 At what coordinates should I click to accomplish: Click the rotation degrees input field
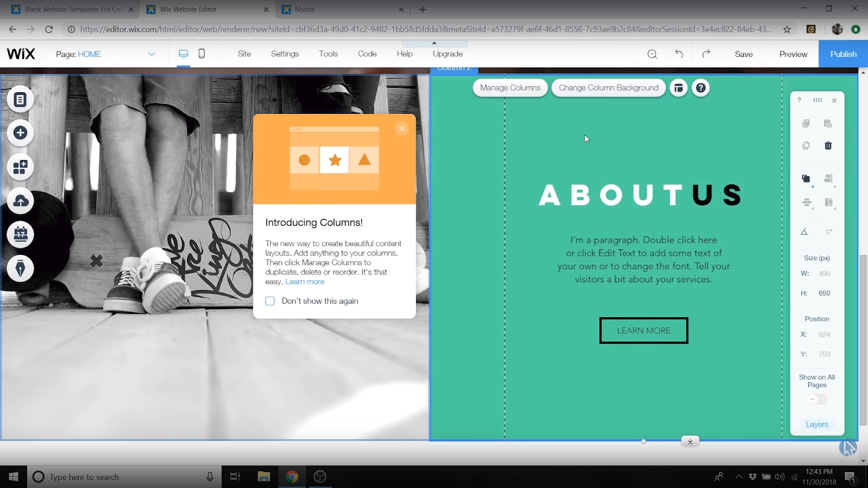[828, 232]
